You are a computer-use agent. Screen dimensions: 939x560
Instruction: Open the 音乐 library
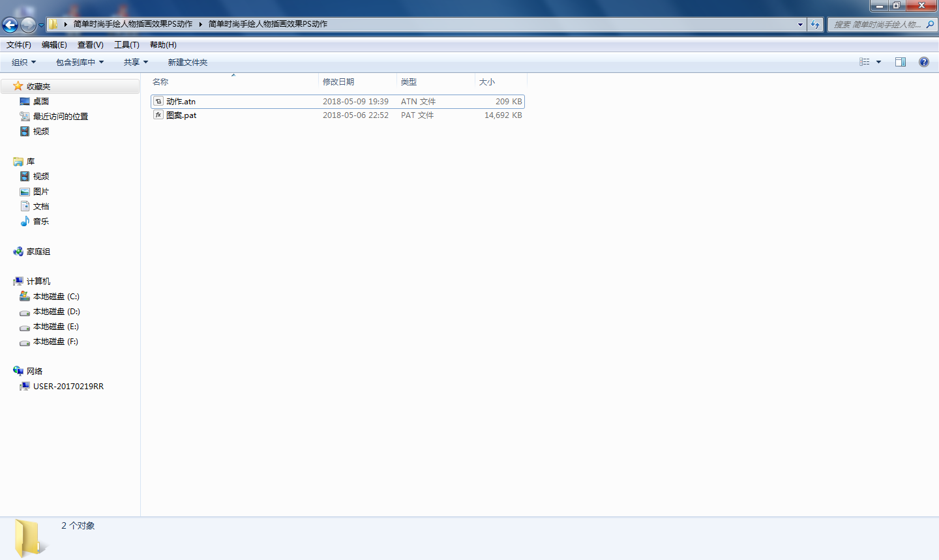pos(41,221)
